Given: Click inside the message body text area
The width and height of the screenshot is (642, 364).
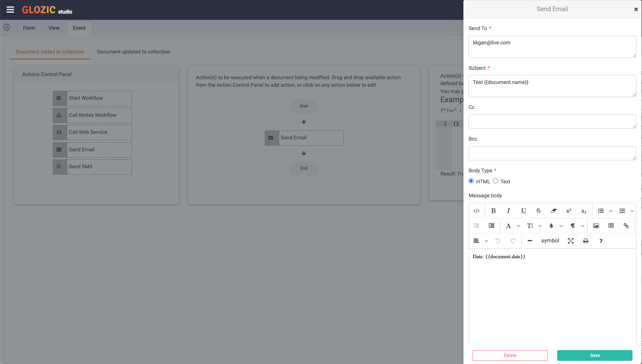Looking at the screenshot, I should click(552, 297).
